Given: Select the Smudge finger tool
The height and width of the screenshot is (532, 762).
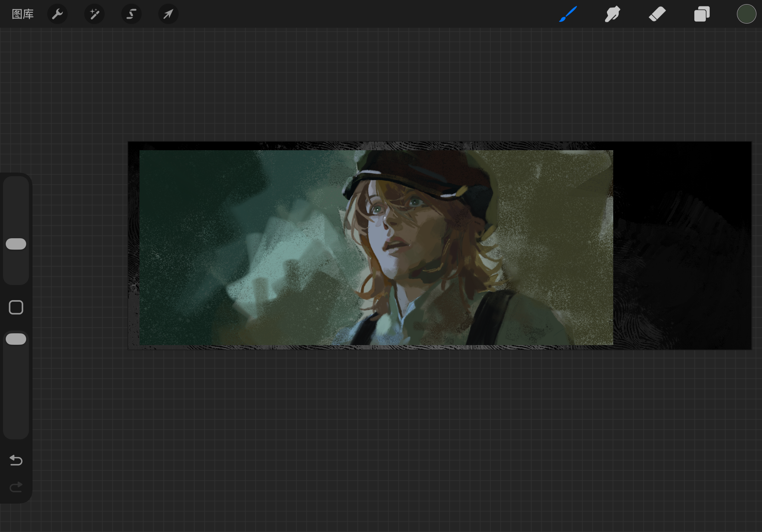Looking at the screenshot, I should (612, 14).
